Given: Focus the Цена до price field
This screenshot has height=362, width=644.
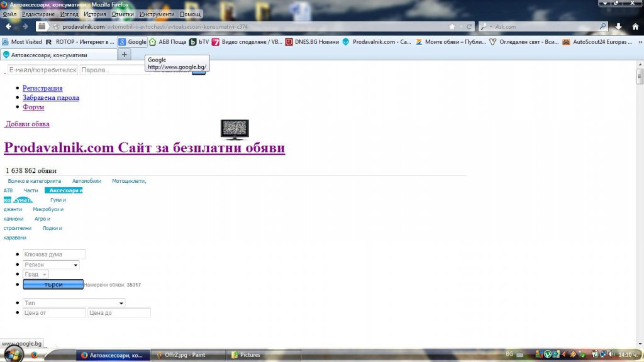Looking at the screenshot, I should click(x=119, y=313).
